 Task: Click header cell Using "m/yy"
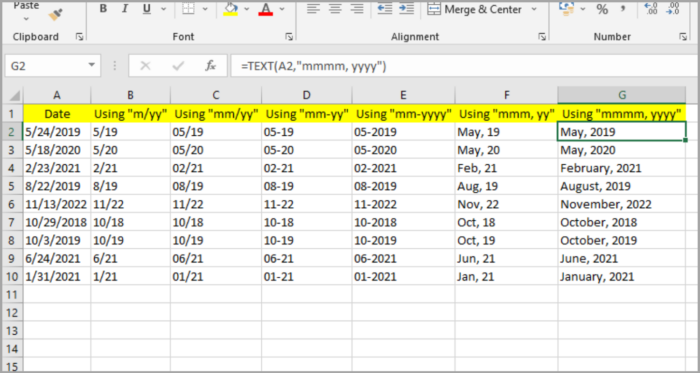pos(130,114)
